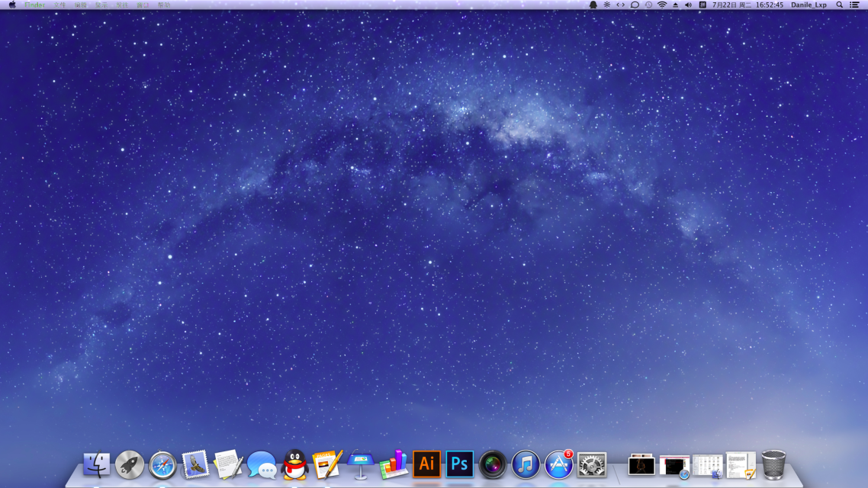This screenshot has height=488, width=868.
Task: Open System Preferences gear icon
Action: (x=591, y=464)
